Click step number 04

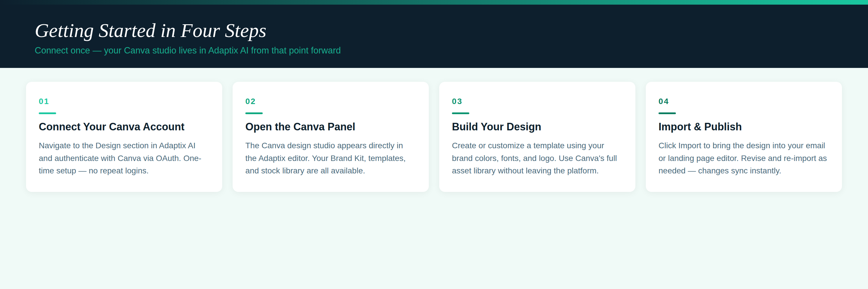click(x=663, y=101)
